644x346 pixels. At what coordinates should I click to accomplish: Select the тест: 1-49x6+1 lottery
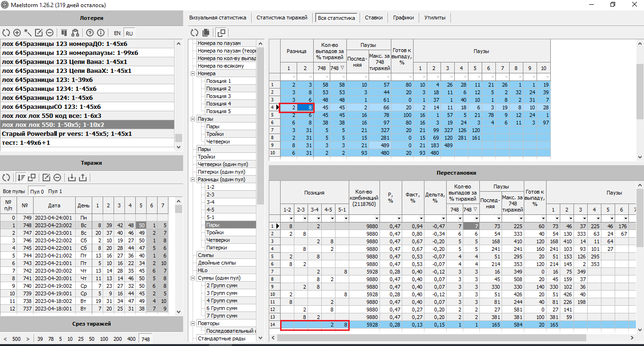(88, 142)
